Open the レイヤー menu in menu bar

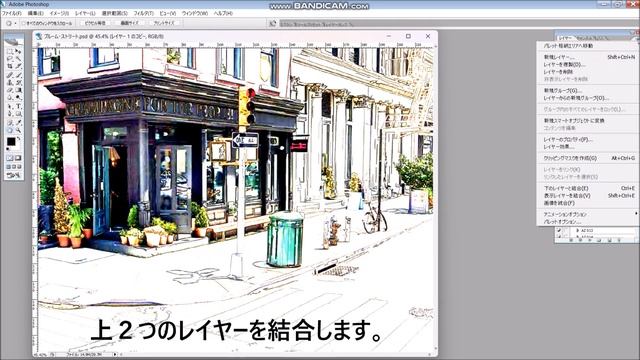[x=85, y=13]
